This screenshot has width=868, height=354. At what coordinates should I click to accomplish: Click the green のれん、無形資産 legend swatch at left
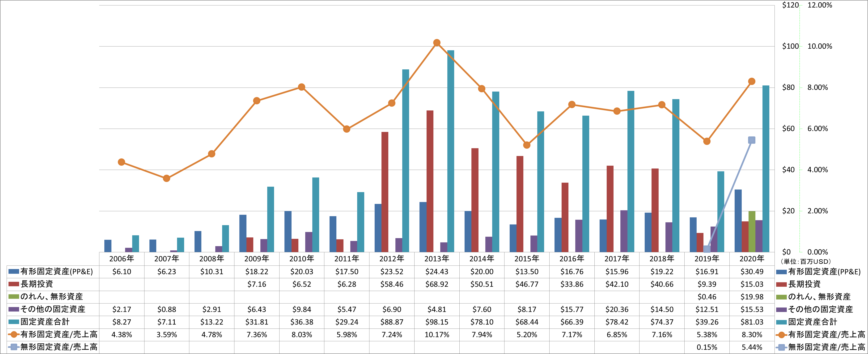tap(13, 296)
